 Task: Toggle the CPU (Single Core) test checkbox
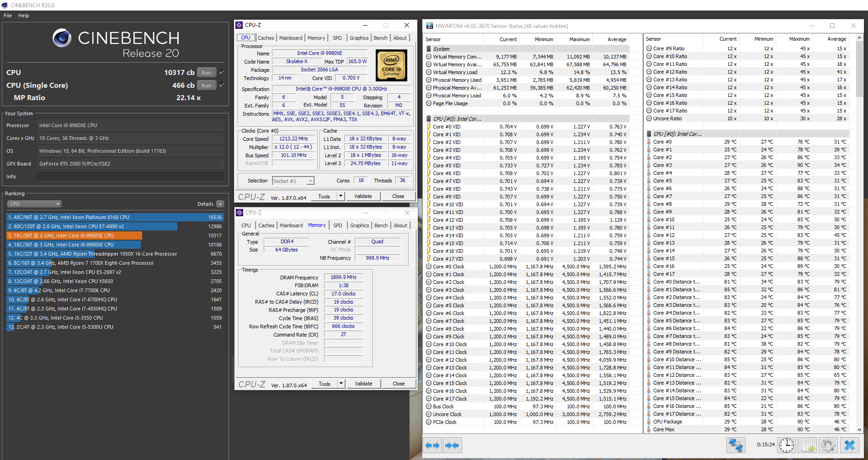pos(222,85)
